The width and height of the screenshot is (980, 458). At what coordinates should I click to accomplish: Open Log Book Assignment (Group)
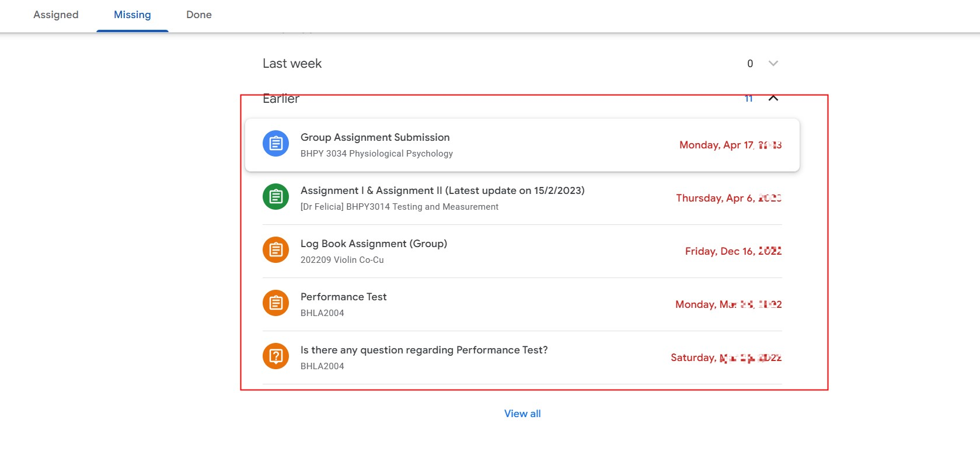coord(374,244)
